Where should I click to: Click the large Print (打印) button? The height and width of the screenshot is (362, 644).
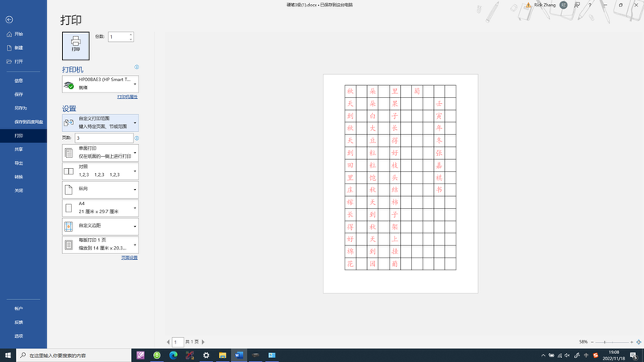[76, 46]
